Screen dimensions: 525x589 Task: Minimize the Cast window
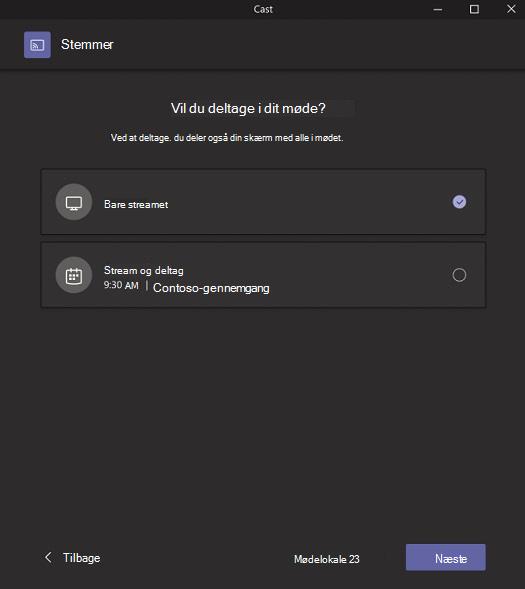(438, 9)
